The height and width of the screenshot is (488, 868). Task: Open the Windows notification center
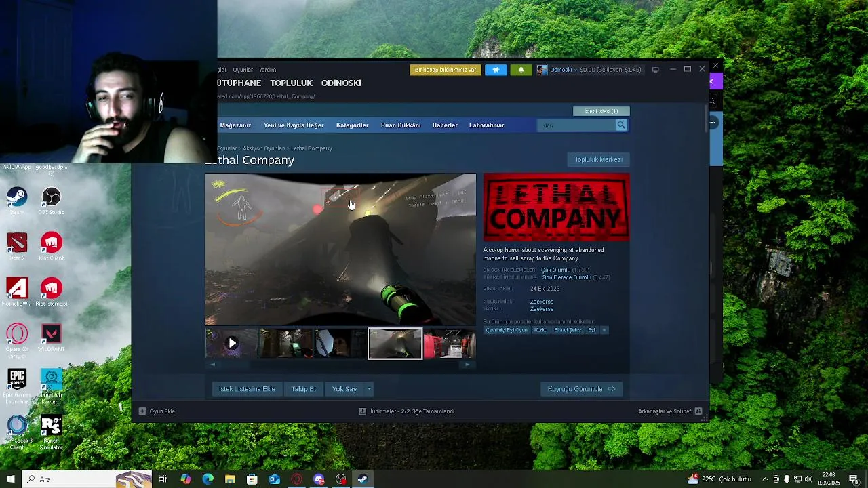[x=854, y=479]
